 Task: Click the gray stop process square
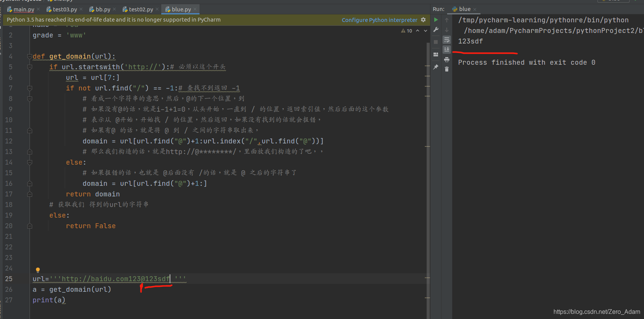pos(436,42)
